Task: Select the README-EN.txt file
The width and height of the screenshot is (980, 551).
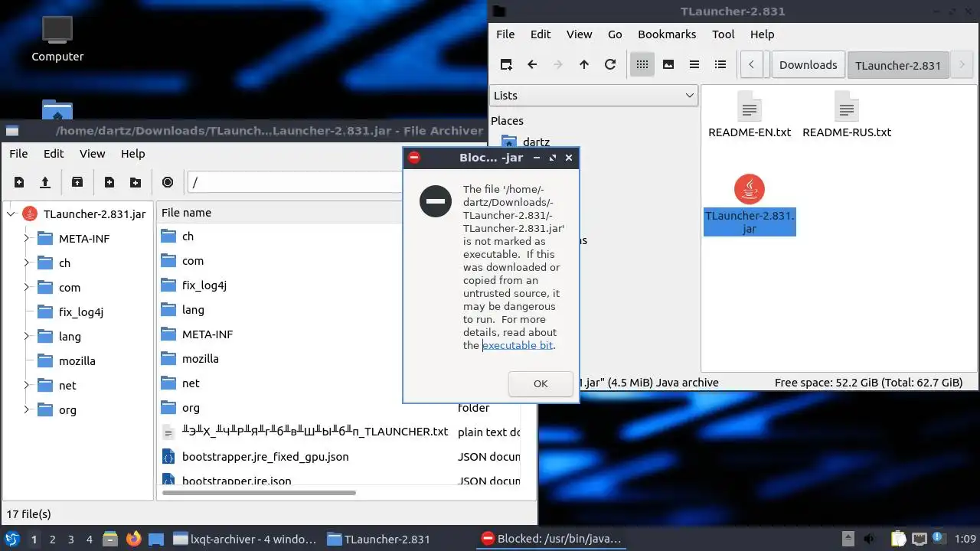Action: click(750, 115)
